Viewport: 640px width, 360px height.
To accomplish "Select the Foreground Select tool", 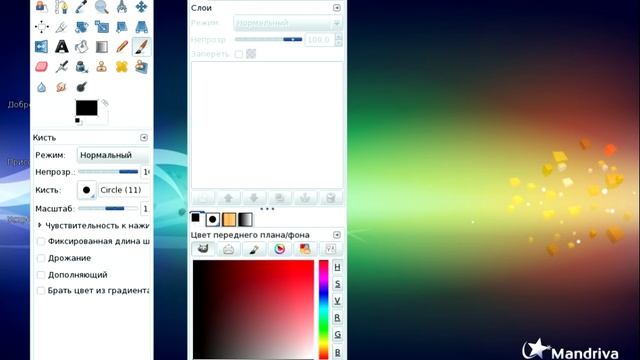I will pyautogui.click(x=42, y=7).
